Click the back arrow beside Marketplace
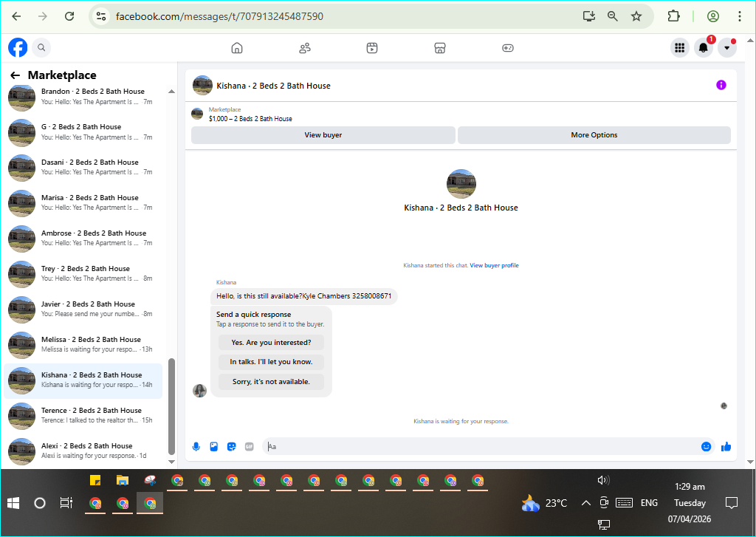The height and width of the screenshot is (537, 756). point(15,75)
